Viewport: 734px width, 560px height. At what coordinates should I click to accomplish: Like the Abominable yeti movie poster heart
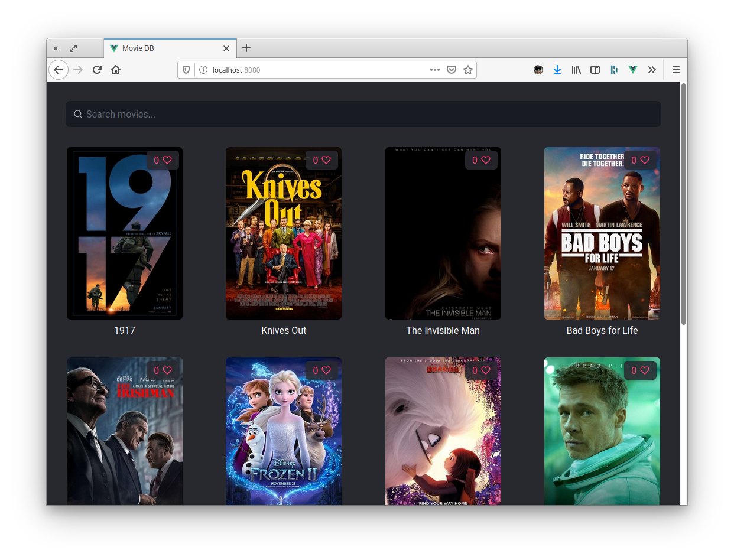point(481,370)
